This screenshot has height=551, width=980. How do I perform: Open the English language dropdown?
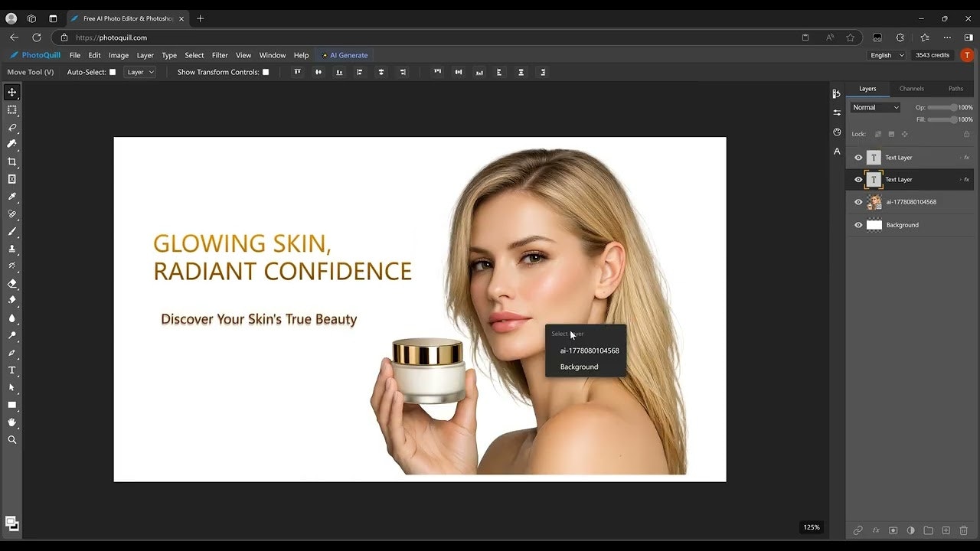[x=887, y=55]
